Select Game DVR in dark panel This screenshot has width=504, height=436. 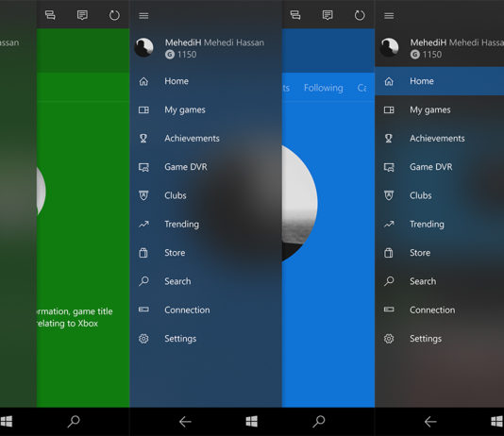(440, 167)
